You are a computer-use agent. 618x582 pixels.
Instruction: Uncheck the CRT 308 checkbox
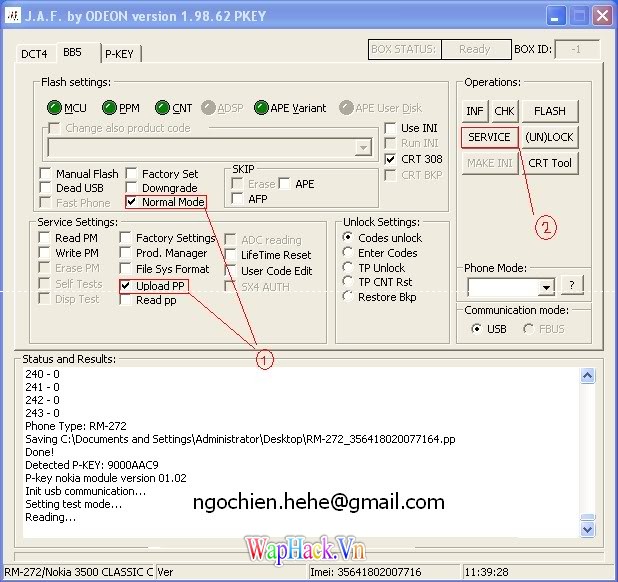(390, 159)
